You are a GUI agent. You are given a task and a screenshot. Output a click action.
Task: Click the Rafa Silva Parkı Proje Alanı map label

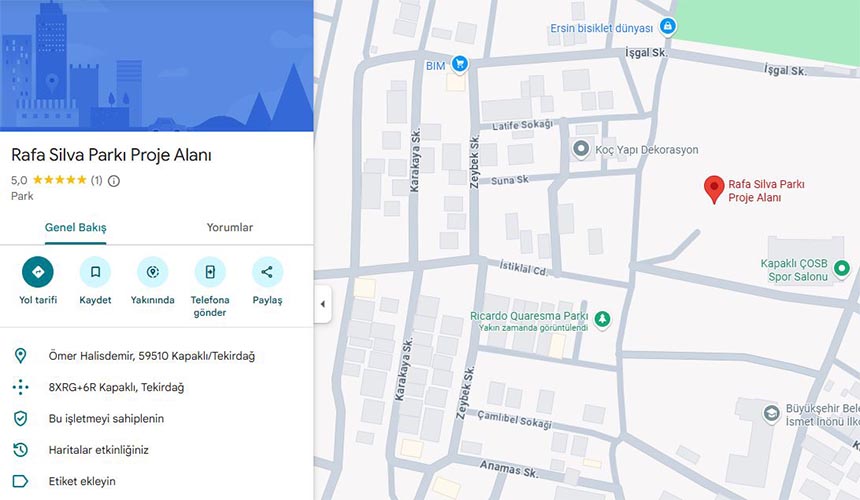tap(766, 191)
